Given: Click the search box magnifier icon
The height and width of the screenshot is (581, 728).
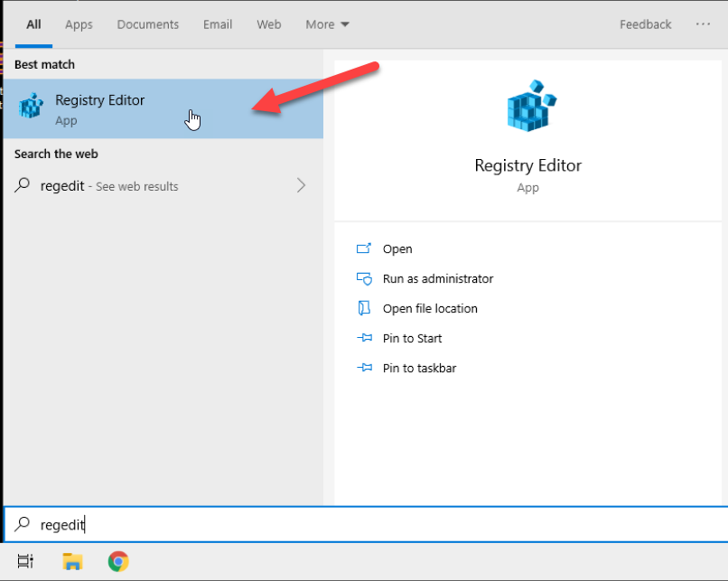Looking at the screenshot, I should coord(22,524).
